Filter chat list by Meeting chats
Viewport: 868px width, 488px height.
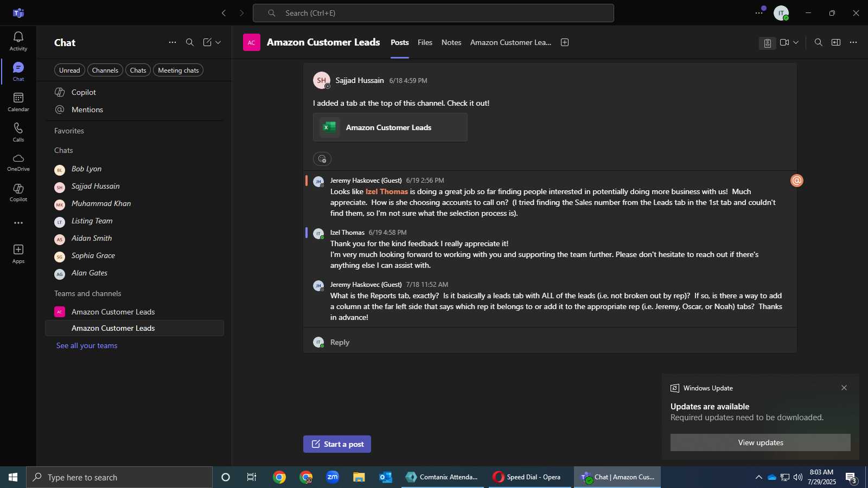pos(178,70)
